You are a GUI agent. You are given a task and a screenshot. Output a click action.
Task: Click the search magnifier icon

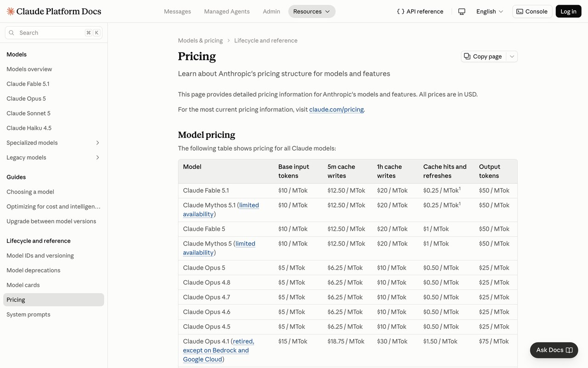(11, 33)
